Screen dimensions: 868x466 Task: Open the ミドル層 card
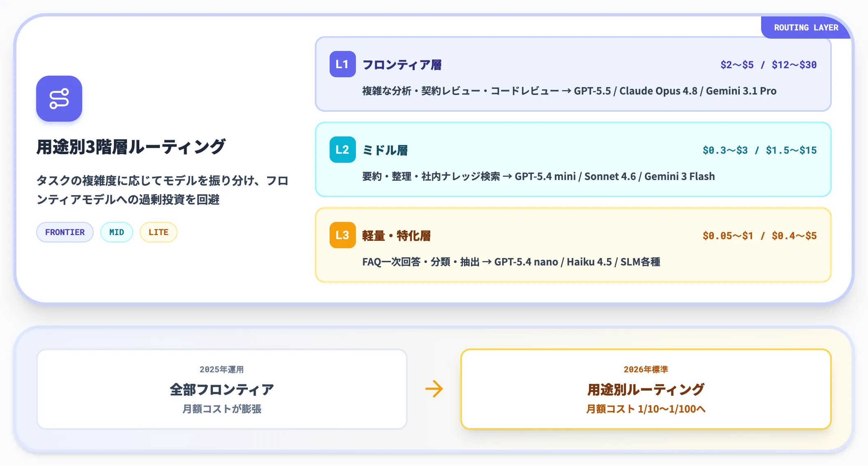tap(573, 159)
